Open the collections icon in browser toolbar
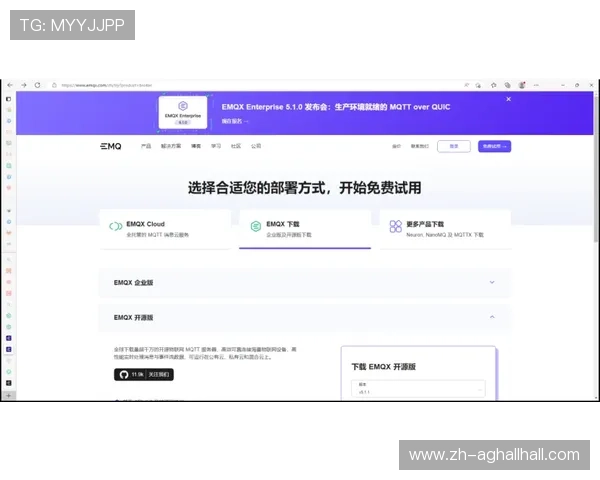600x480 pixels. pyautogui.click(x=507, y=85)
